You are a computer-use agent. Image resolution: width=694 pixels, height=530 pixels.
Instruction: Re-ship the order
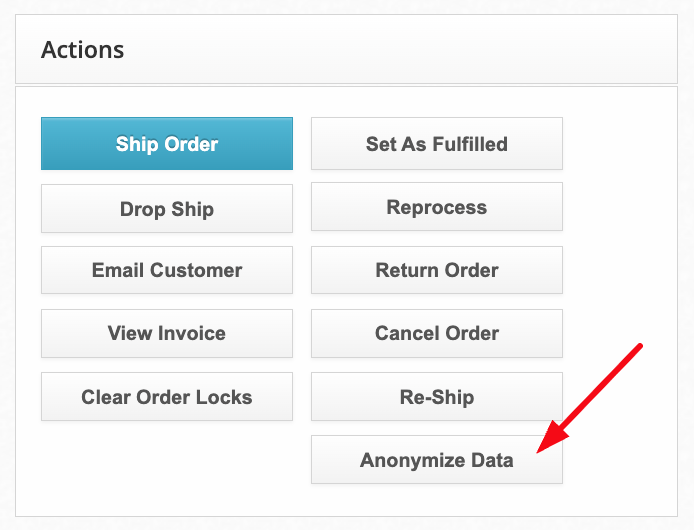(x=437, y=397)
